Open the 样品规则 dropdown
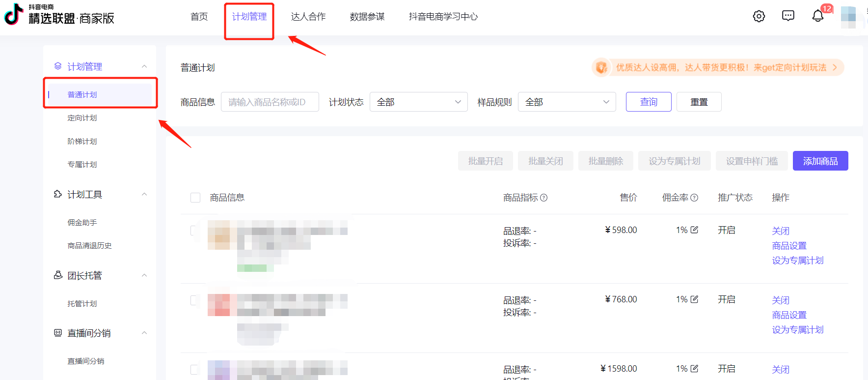The width and height of the screenshot is (868, 380). point(567,102)
